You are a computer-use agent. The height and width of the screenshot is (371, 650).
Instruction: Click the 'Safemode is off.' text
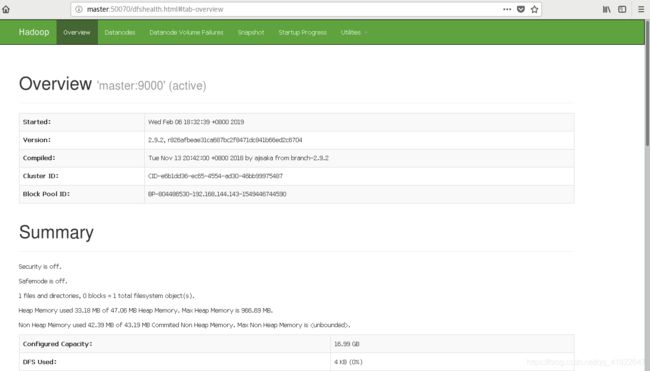[43, 281]
